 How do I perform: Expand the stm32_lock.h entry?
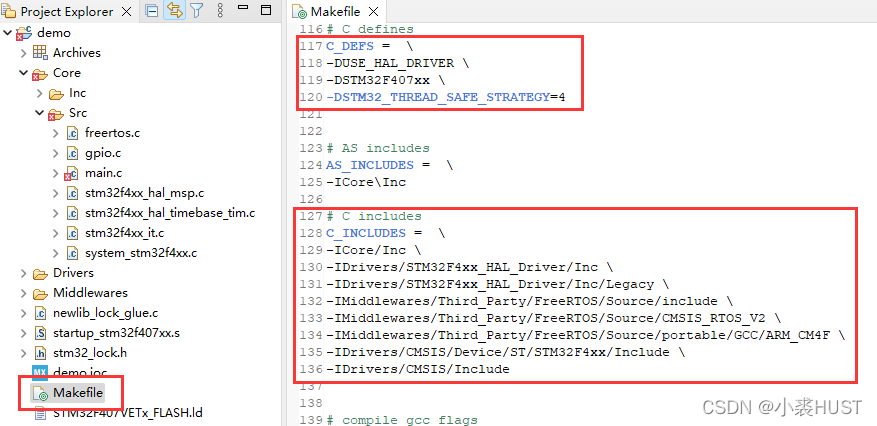tap(23, 353)
